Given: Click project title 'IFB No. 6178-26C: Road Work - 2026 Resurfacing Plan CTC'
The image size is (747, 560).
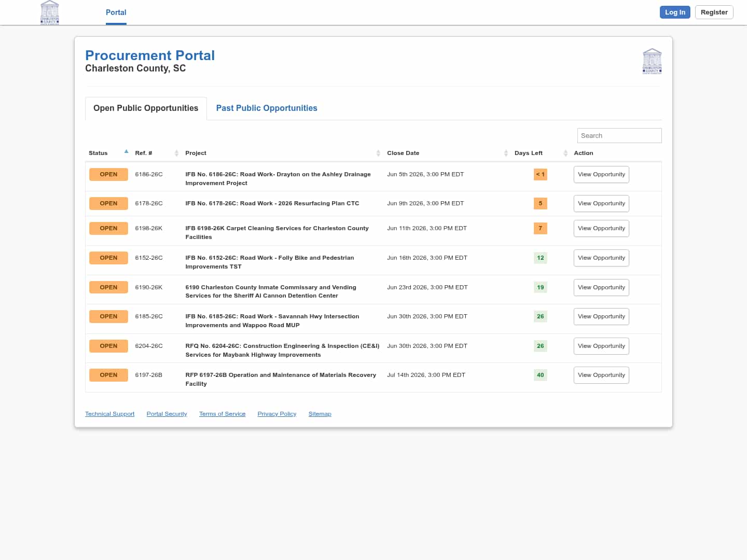Looking at the screenshot, I should [x=272, y=203].
